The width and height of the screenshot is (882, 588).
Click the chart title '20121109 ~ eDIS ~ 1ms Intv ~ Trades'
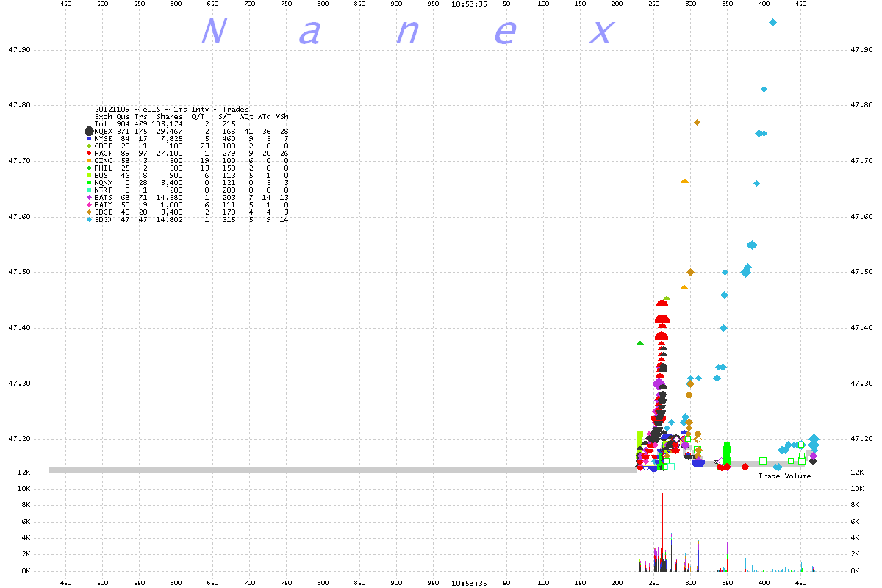(172, 110)
